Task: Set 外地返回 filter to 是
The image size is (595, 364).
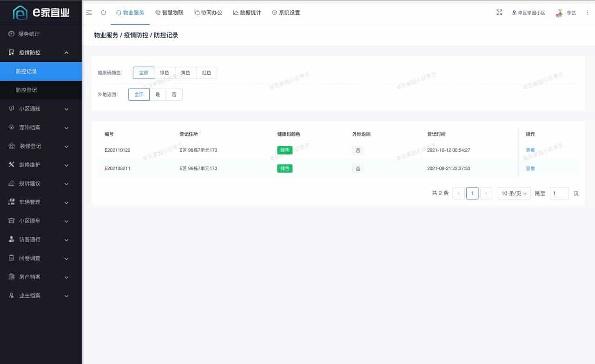Action: 158,94
